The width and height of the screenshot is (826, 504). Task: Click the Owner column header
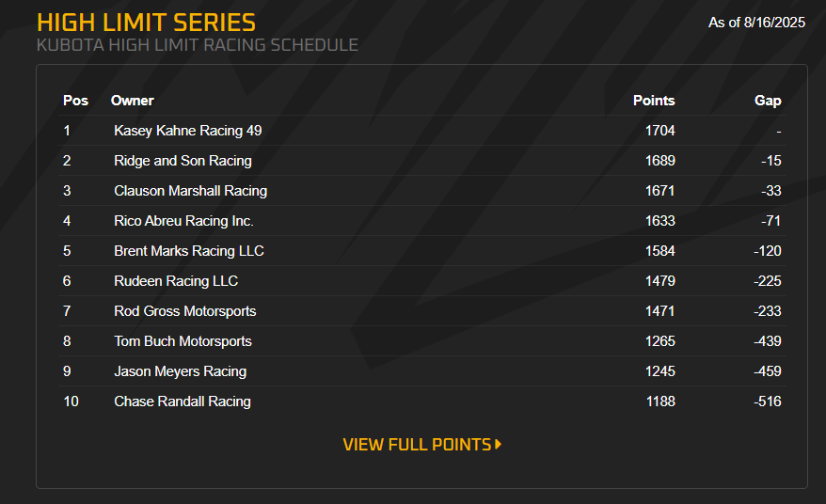tap(132, 101)
